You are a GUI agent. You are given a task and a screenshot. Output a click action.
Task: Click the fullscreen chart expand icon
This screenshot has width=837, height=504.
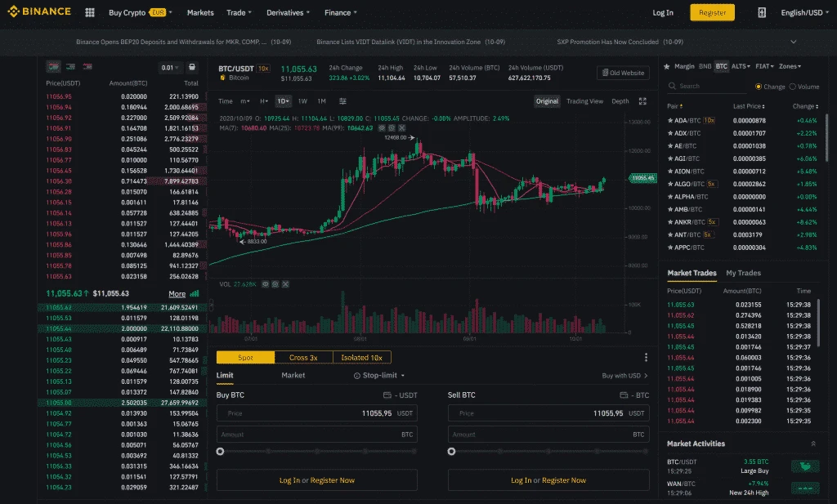(643, 101)
